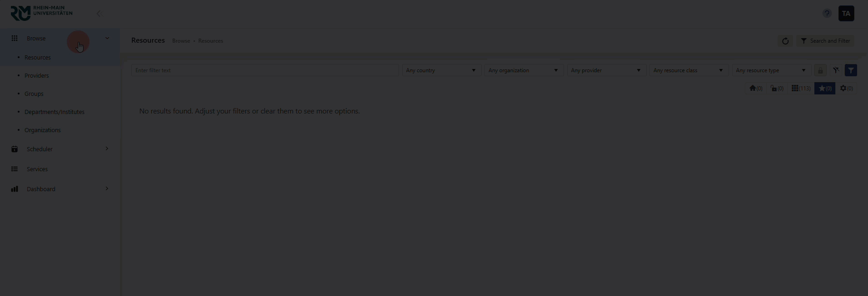868x296 pixels.
Task: Open the Any country dropdown
Action: [441, 70]
